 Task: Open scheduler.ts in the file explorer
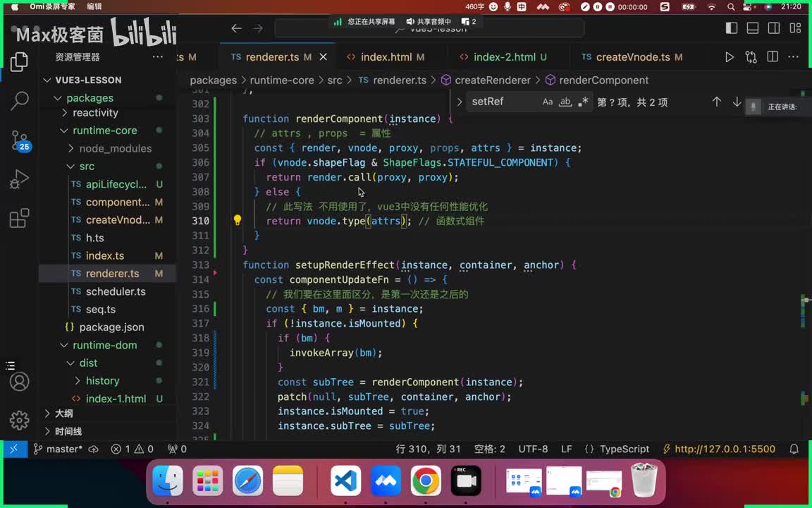point(116,291)
